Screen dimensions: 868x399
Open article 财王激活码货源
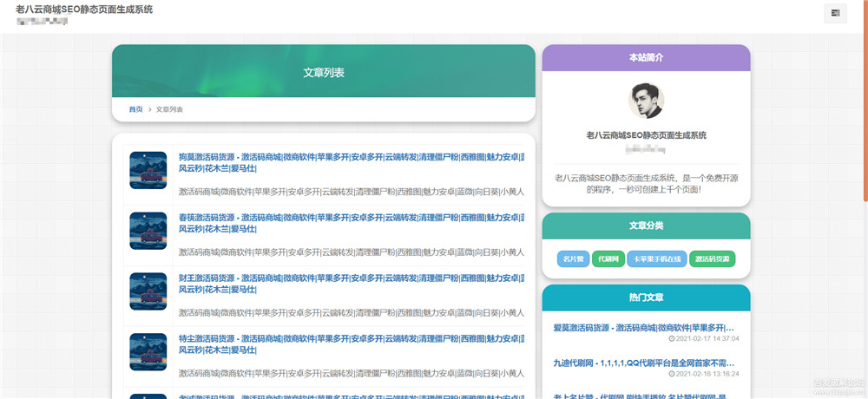coord(352,284)
